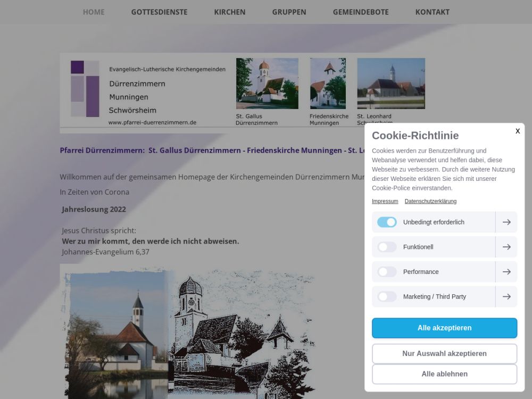Viewport: 532px width, 399px height.
Task: Toggle the Unbedingt erforderlich switch
Action: [387, 222]
